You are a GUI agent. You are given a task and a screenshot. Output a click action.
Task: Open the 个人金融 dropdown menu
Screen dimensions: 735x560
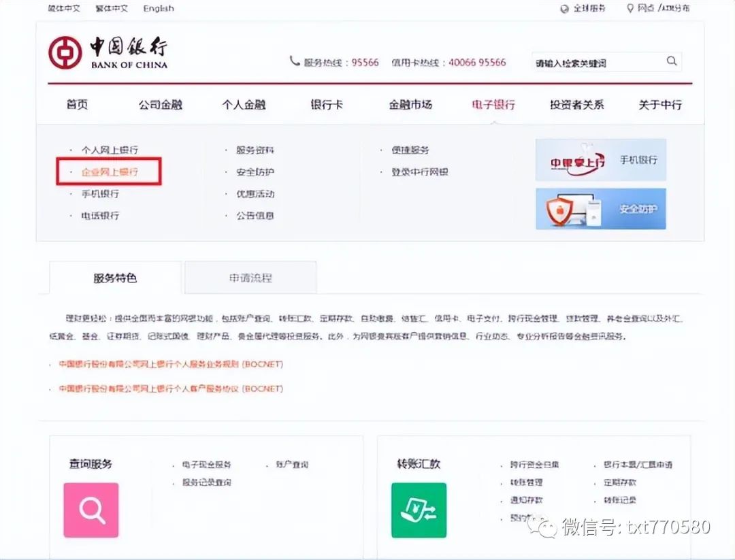tap(244, 104)
